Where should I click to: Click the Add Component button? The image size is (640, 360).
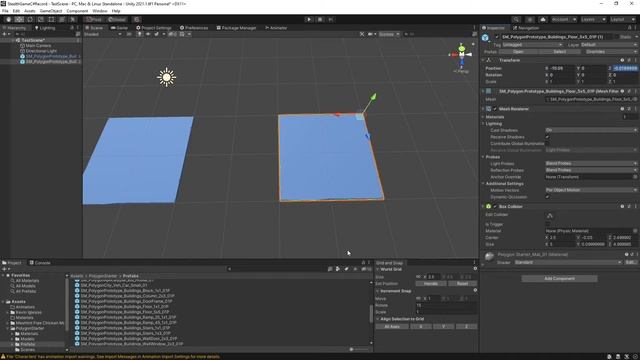559,278
